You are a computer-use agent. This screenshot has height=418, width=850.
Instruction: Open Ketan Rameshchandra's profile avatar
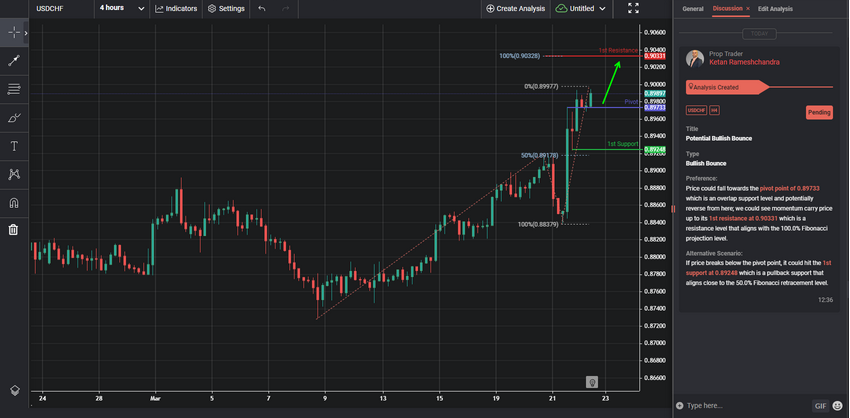pyautogui.click(x=694, y=59)
